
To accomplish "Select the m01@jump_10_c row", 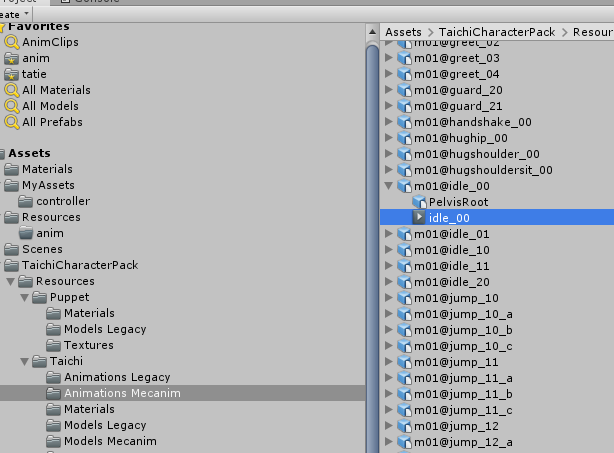I will 497,346.
